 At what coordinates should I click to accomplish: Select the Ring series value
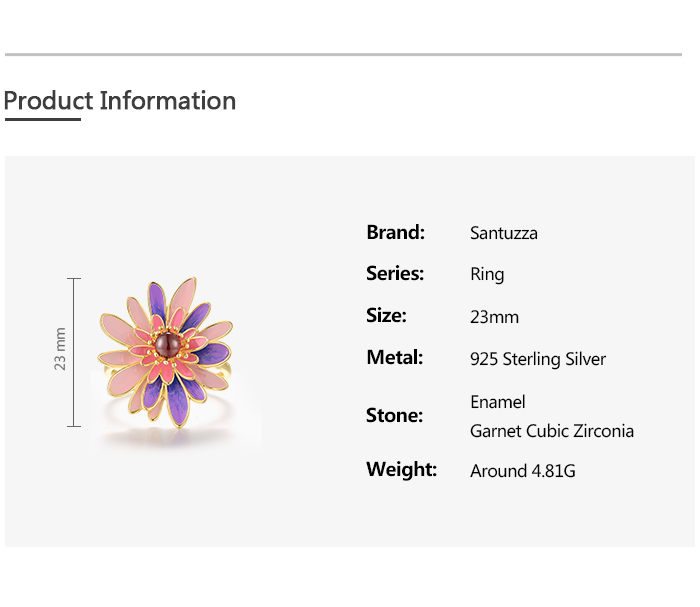click(487, 275)
